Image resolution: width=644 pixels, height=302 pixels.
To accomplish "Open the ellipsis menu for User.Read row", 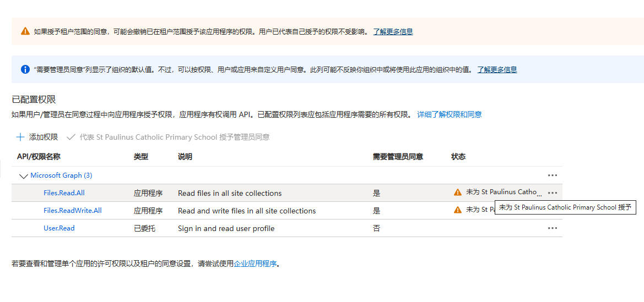I will (553, 228).
